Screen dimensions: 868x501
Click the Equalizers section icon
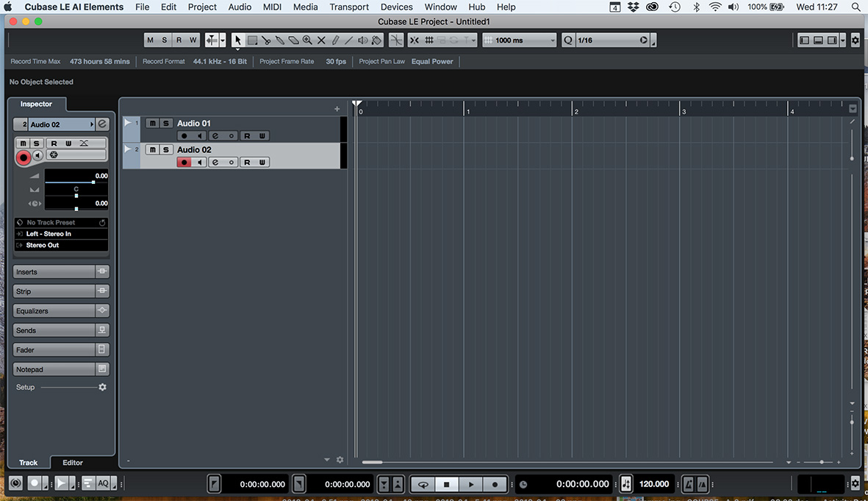coord(102,310)
